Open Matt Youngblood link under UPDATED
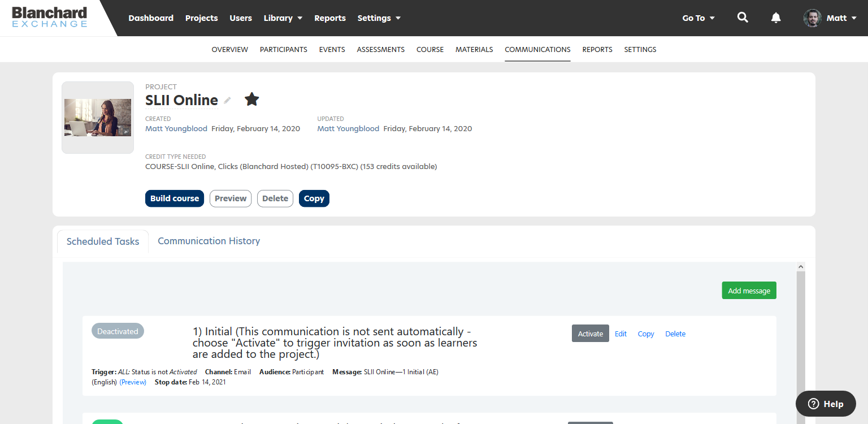The width and height of the screenshot is (868, 424). [x=348, y=129]
